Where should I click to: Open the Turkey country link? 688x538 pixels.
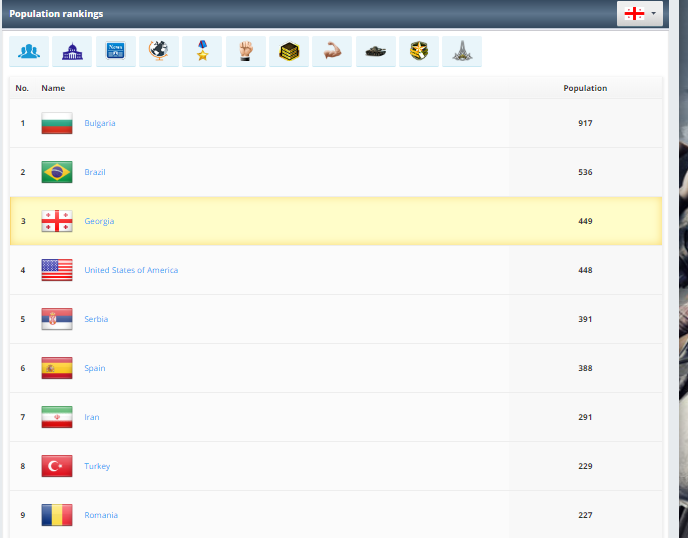(97, 466)
